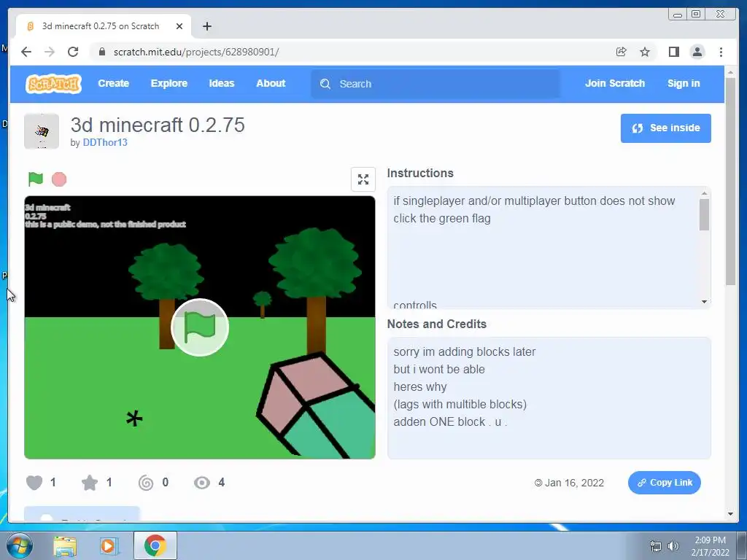This screenshot has height=560, width=747.
Task: Click the taskbar clock
Action: pos(710,546)
